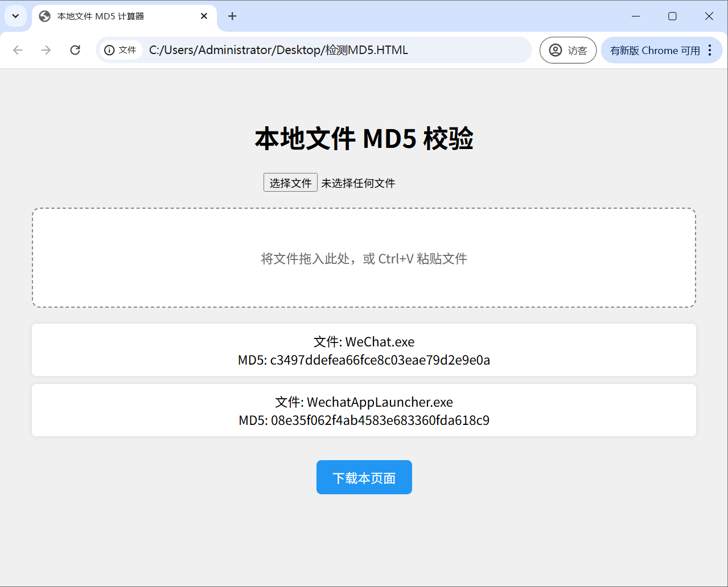This screenshot has height=587, width=728.
Task: Go back with the back arrow
Action: coord(18,50)
